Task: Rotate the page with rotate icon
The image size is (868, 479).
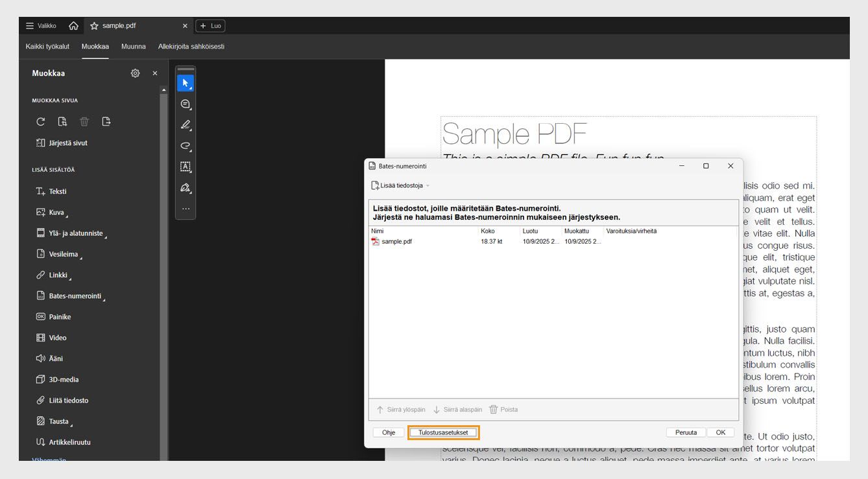Action: pos(41,121)
